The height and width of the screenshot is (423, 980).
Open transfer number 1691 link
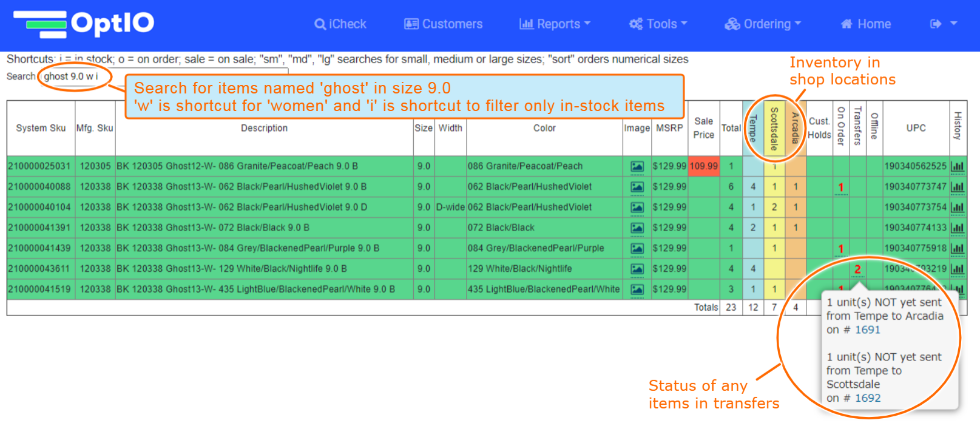click(x=868, y=330)
